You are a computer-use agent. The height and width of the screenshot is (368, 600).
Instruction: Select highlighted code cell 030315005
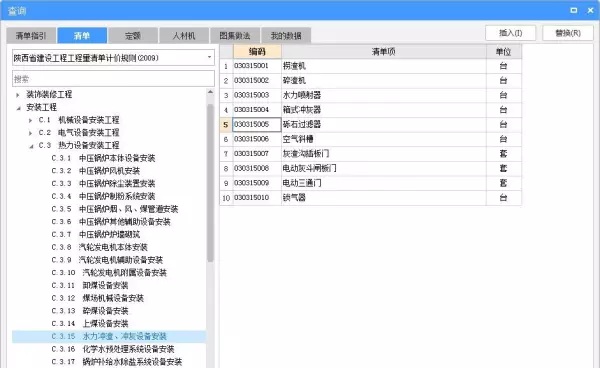(257, 124)
